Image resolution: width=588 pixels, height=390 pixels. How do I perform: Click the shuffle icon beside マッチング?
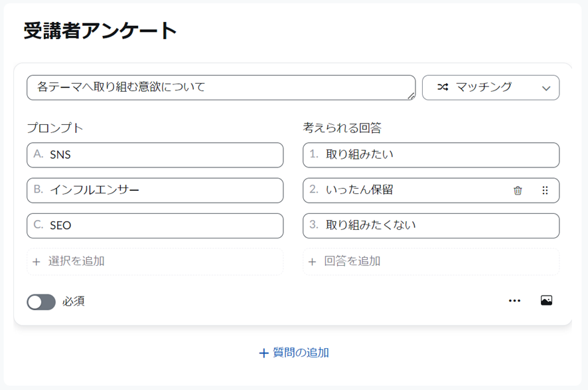point(443,87)
